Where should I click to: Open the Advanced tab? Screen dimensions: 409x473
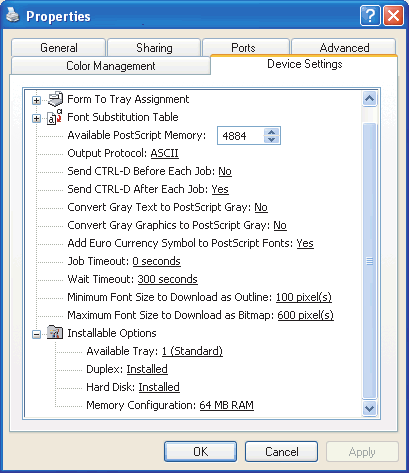(x=344, y=48)
